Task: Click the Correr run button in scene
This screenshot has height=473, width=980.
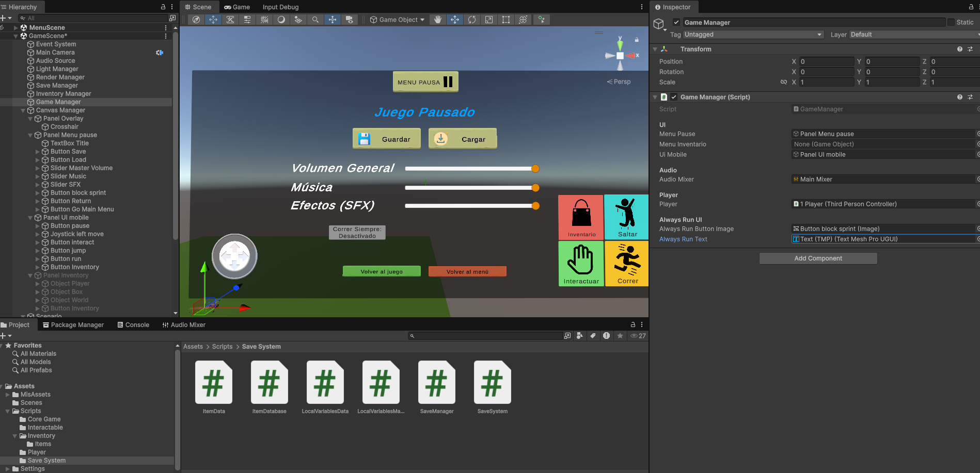Action: click(626, 264)
